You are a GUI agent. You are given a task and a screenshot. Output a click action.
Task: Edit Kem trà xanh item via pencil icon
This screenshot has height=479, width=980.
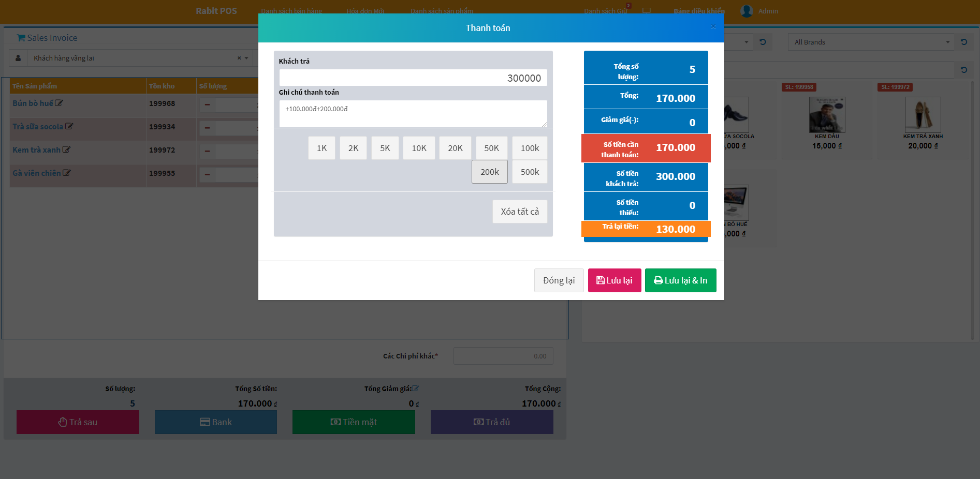(x=66, y=149)
